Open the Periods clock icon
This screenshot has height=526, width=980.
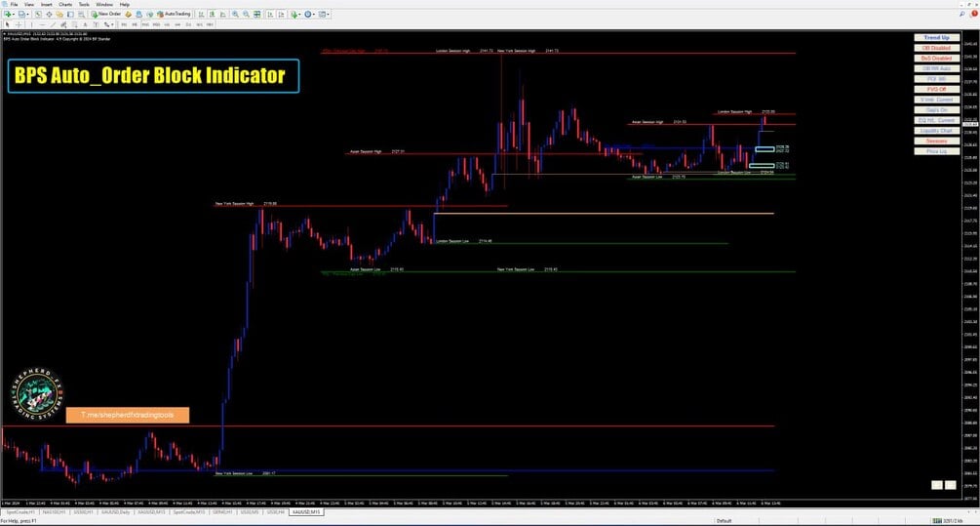pos(308,14)
